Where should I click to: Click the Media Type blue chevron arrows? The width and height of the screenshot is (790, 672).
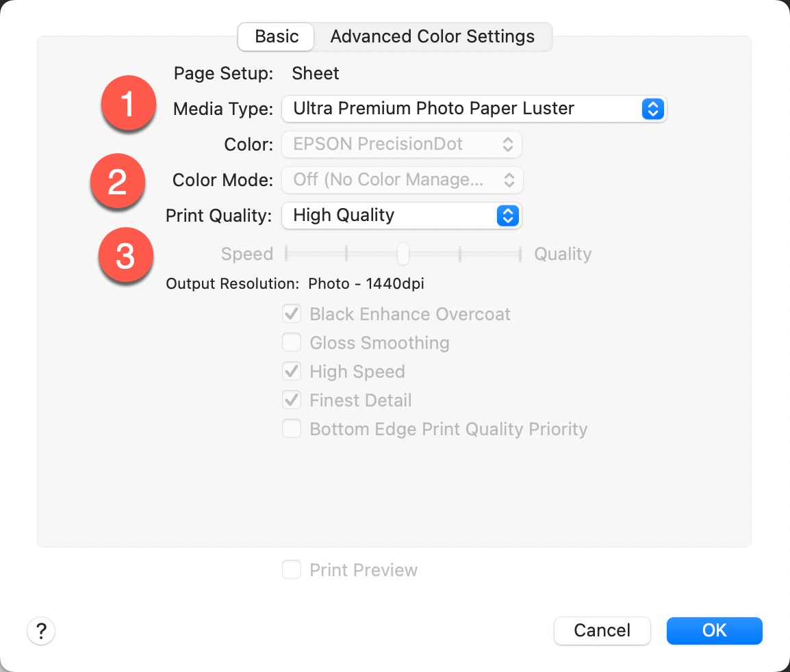coord(653,109)
